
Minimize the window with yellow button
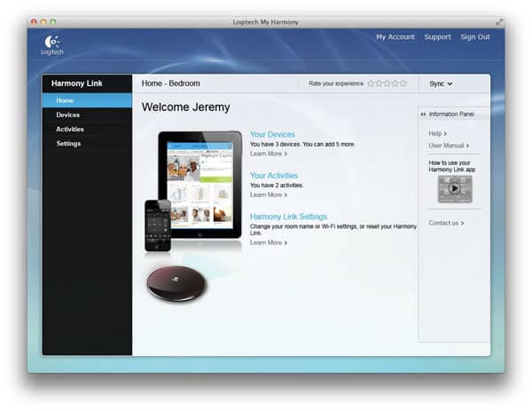pyautogui.click(x=43, y=21)
